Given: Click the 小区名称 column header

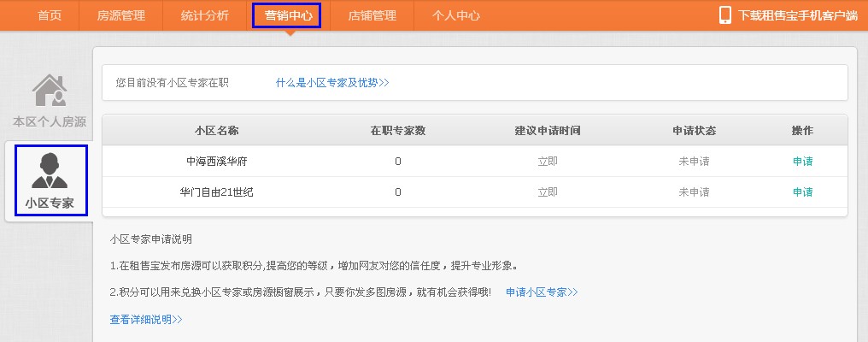Looking at the screenshot, I should pyautogui.click(x=216, y=131).
